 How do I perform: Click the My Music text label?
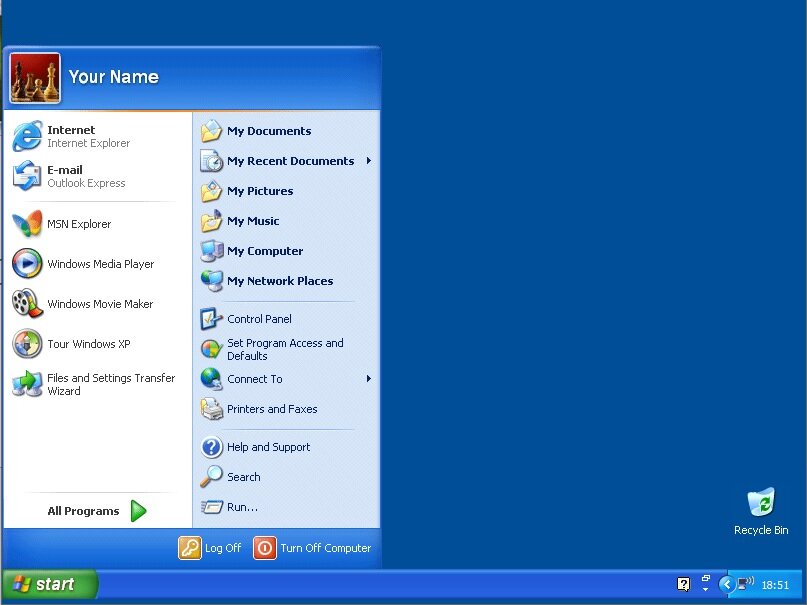pos(253,221)
